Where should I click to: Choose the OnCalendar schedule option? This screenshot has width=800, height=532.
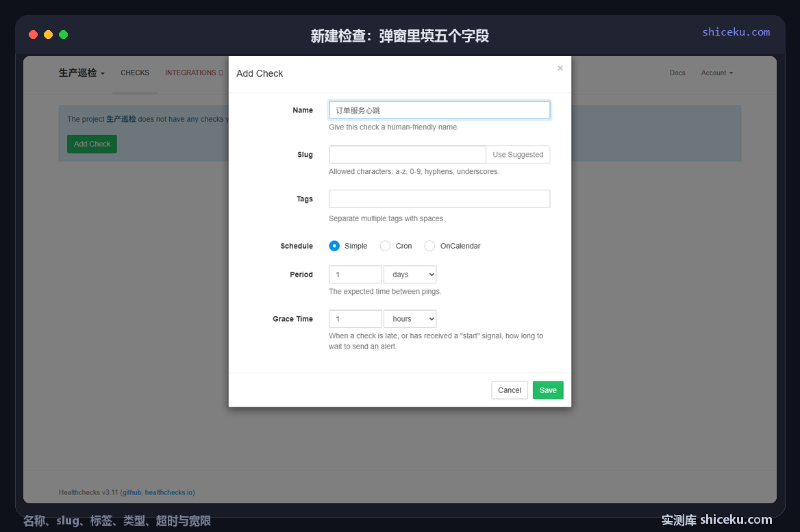[429, 246]
